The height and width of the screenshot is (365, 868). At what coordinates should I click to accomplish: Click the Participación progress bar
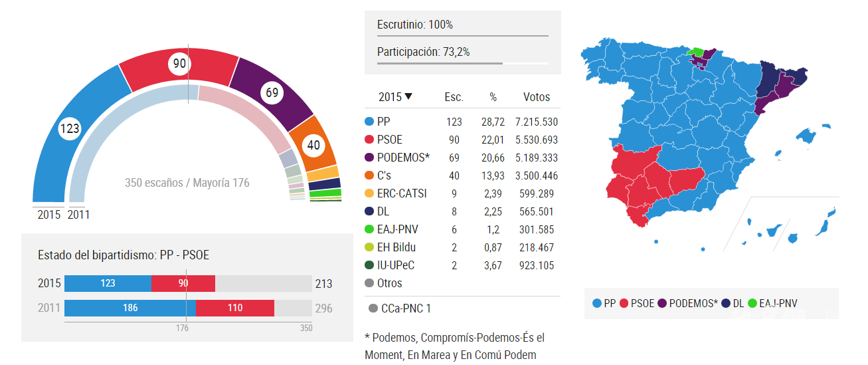point(462,64)
